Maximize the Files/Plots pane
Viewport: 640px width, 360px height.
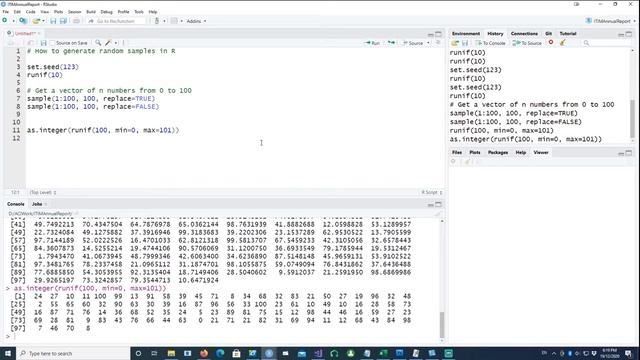point(629,153)
